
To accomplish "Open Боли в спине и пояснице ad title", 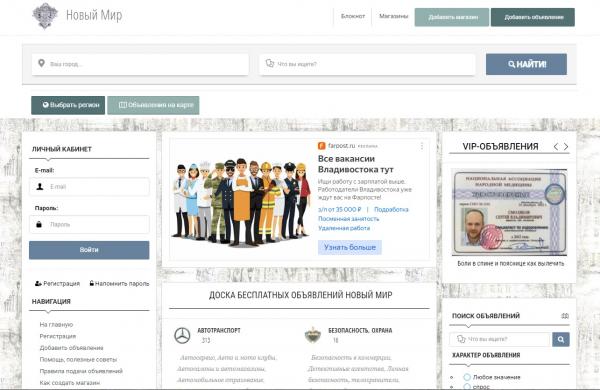I will click(x=510, y=263).
